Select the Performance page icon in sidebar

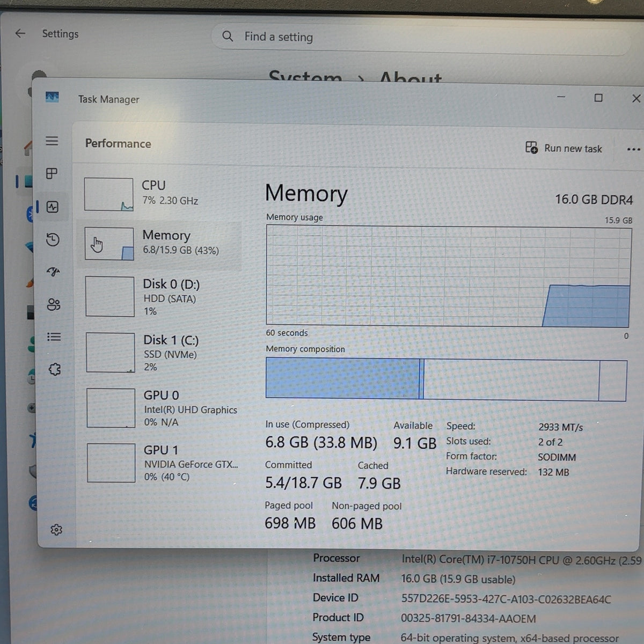[x=53, y=207]
